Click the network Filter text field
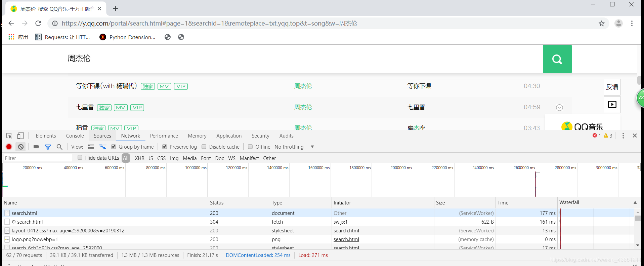This screenshot has height=266, width=644. [38, 158]
